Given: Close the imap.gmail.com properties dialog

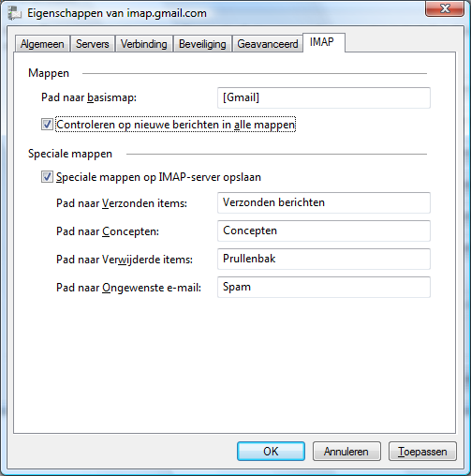Looking at the screenshot, I should coord(445,8).
